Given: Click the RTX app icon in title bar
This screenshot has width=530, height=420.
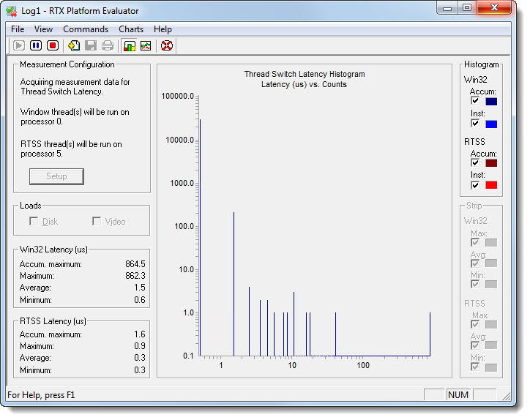Looking at the screenshot, I should click(x=12, y=11).
